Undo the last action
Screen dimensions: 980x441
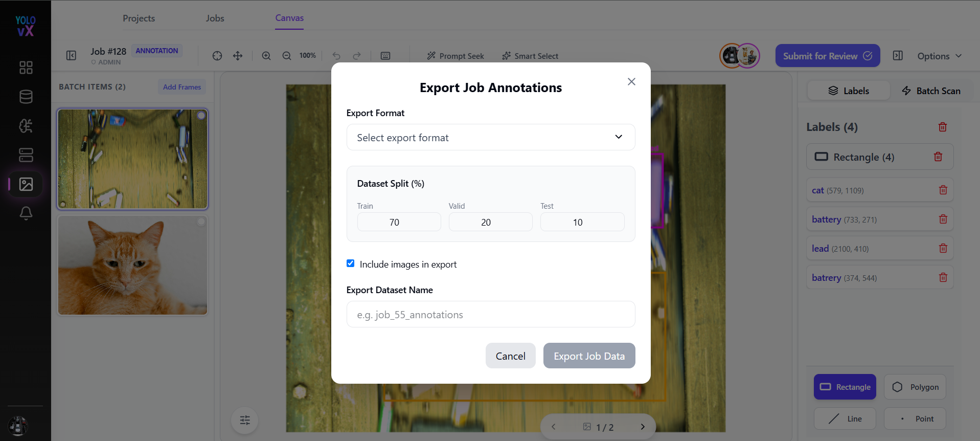coord(336,56)
